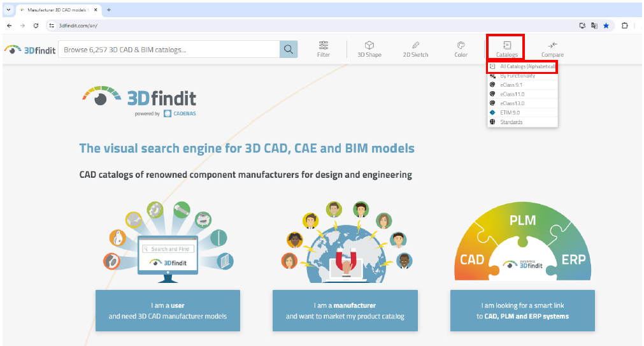
Task: Click the user computer illustration
Action: point(168,242)
